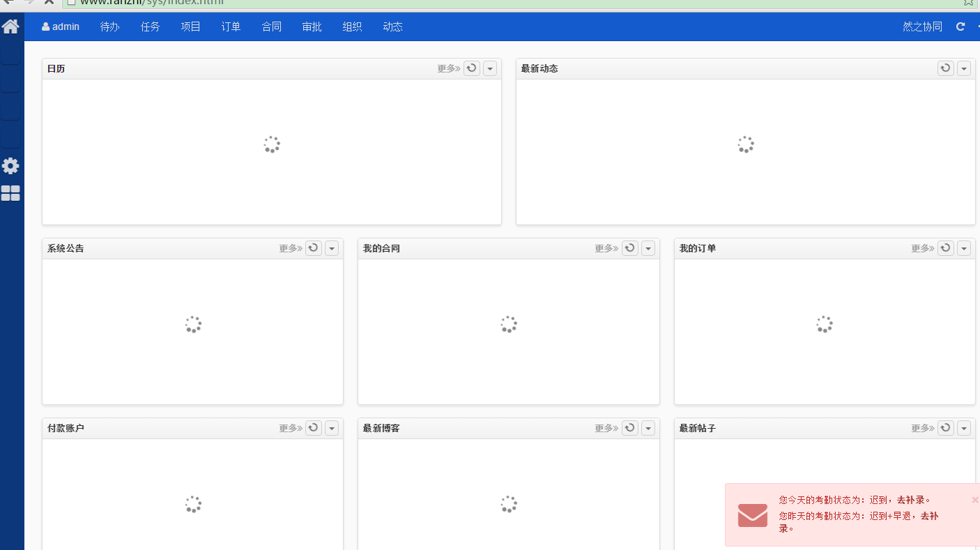Image resolution: width=980 pixels, height=550 pixels.
Task: Open the 我的订单 panel dropdown menu
Action: pyautogui.click(x=964, y=248)
